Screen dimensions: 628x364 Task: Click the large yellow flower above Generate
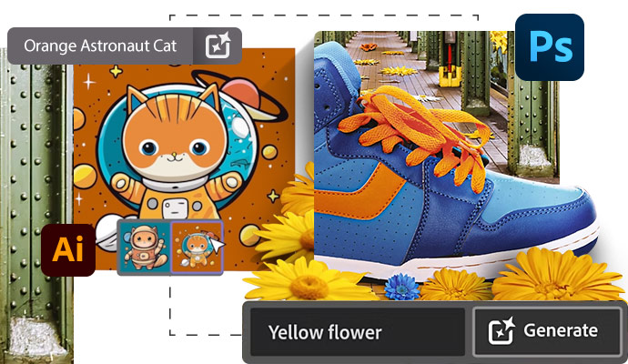point(557,276)
